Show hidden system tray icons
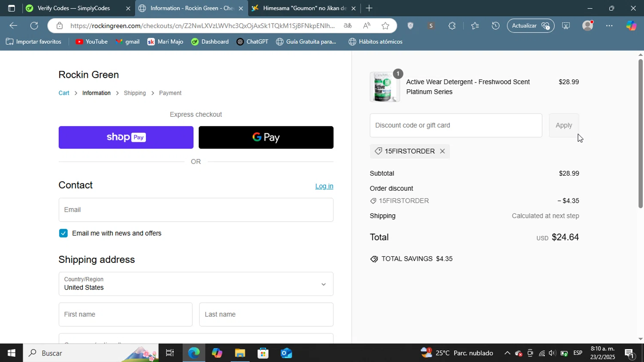644x362 pixels. 507,353
